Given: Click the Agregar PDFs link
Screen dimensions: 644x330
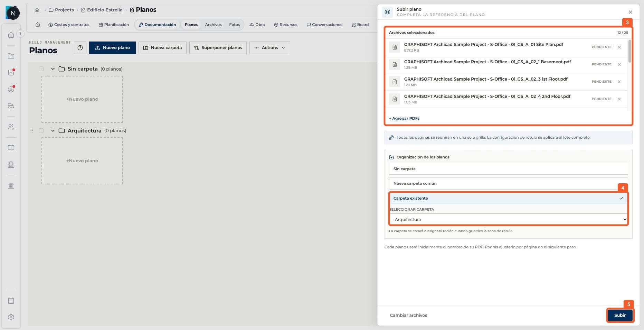Looking at the screenshot, I should [404, 118].
